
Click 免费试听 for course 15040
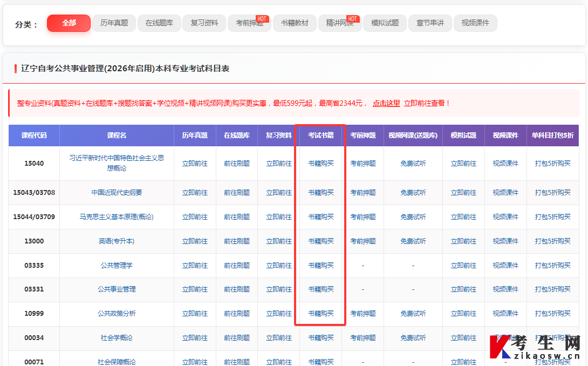coord(413,163)
